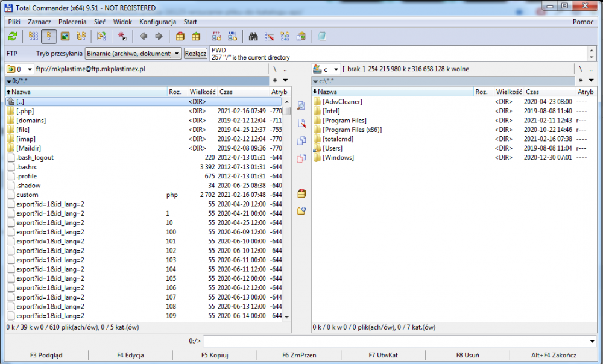
Task: Switch to brief file names view icon
Action: coord(33,37)
